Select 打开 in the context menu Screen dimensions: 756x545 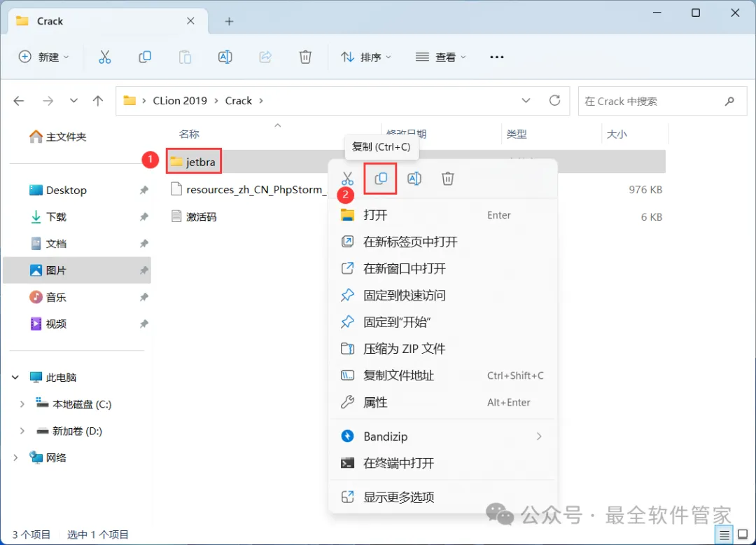tap(442, 215)
